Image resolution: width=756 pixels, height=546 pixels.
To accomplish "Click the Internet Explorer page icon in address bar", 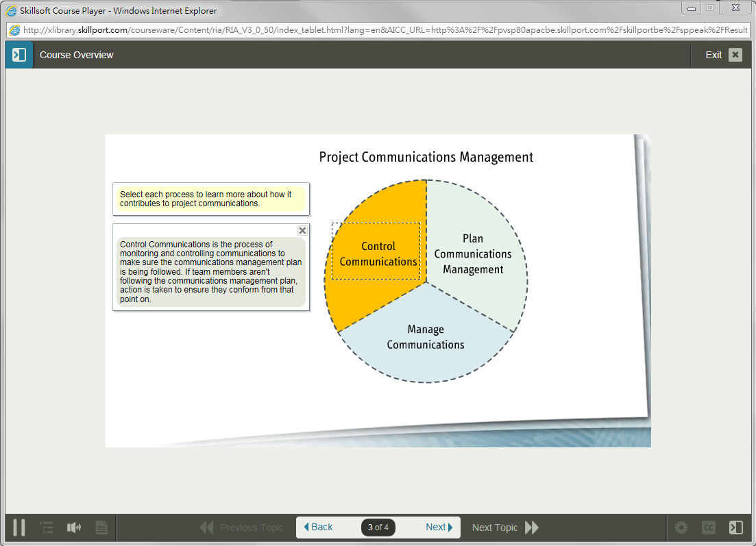I will (x=14, y=30).
